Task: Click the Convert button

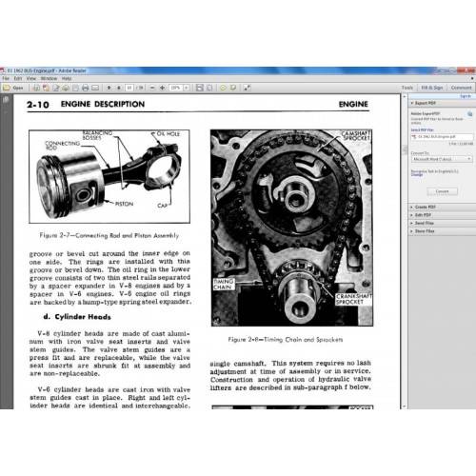Action: pyautogui.click(x=442, y=191)
